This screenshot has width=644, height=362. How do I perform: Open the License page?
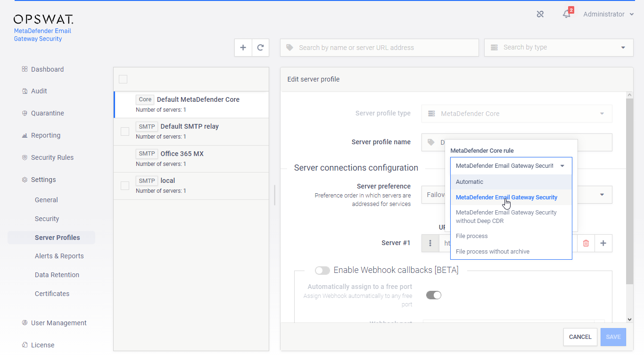click(x=43, y=345)
